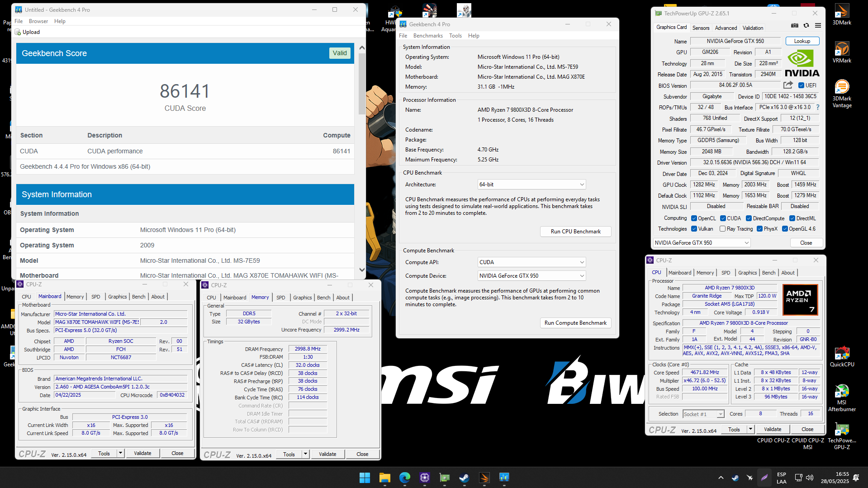The width and height of the screenshot is (868, 488).
Task: Open the 3DMark desktop icon
Action: coord(842,14)
